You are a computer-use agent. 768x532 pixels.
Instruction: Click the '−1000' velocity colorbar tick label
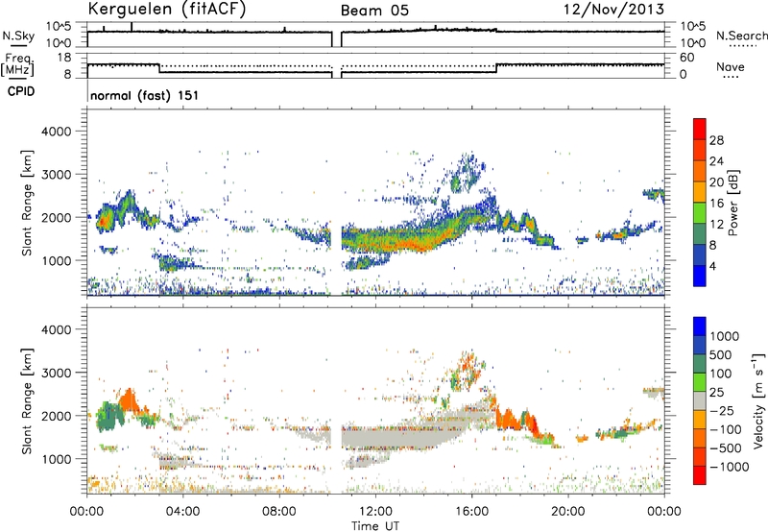tap(730, 467)
